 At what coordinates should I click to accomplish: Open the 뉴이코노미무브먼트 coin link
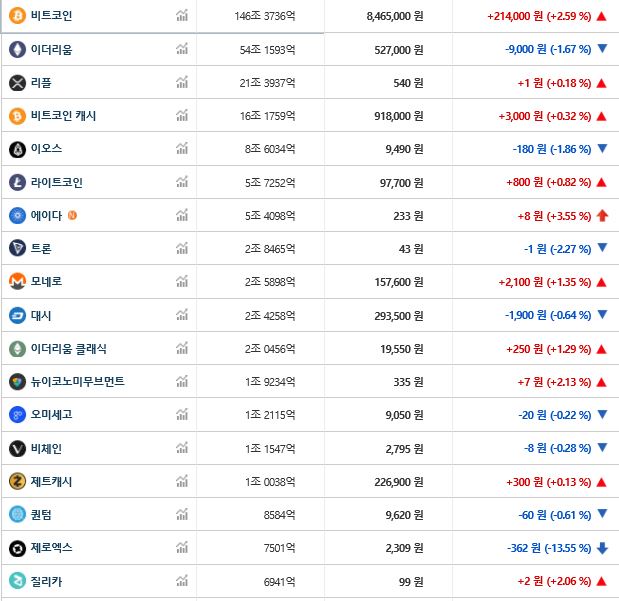coord(78,381)
